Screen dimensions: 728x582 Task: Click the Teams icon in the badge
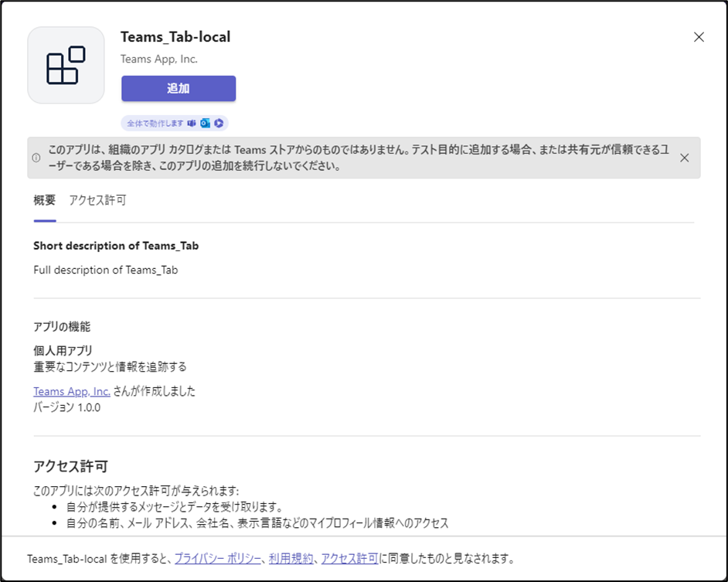coord(192,123)
